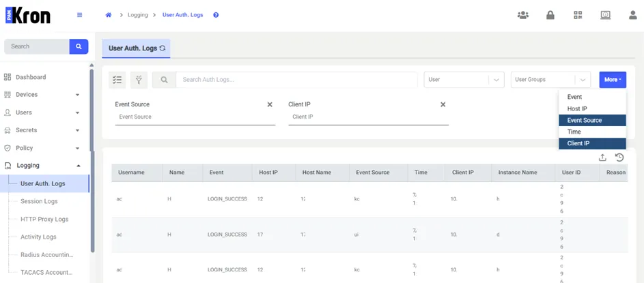Click the sidebar scroll up arrow
The width and height of the screenshot is (644, 283).
coord(92,65)
